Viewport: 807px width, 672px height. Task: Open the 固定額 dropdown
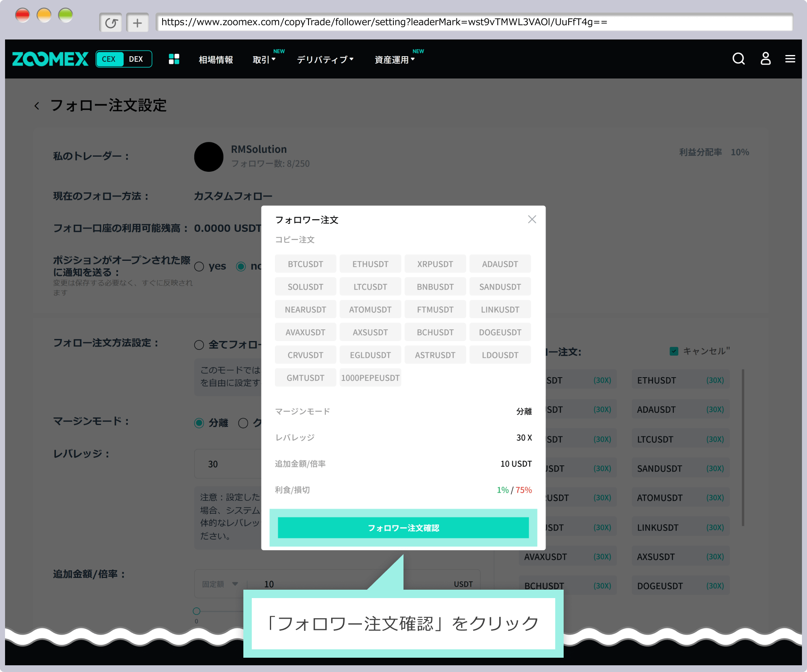pyautogui.click(x=220, y=584)
